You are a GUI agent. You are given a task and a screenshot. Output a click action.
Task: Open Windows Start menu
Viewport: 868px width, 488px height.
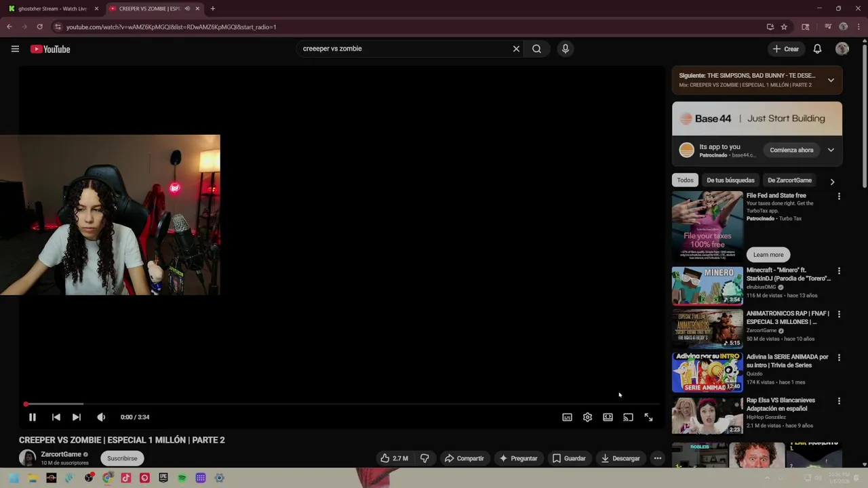[x=14, y=478]
